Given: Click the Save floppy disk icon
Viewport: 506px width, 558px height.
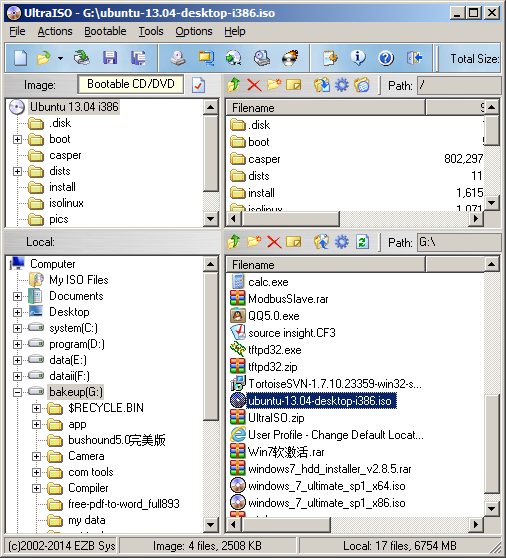Looking at the screenshot, I should pyautogui.click(x=110, y=58).
